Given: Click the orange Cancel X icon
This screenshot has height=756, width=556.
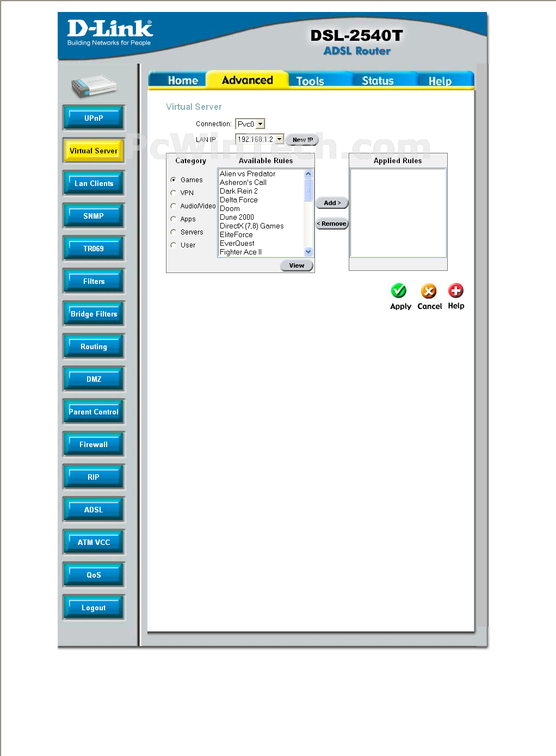Looking at the screenshot, I should (x=429, y=291).
